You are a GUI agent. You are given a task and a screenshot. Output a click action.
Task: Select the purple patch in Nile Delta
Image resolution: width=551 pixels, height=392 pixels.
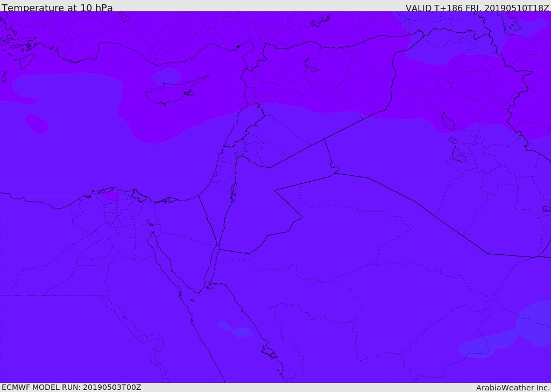[x=110, y=195]
